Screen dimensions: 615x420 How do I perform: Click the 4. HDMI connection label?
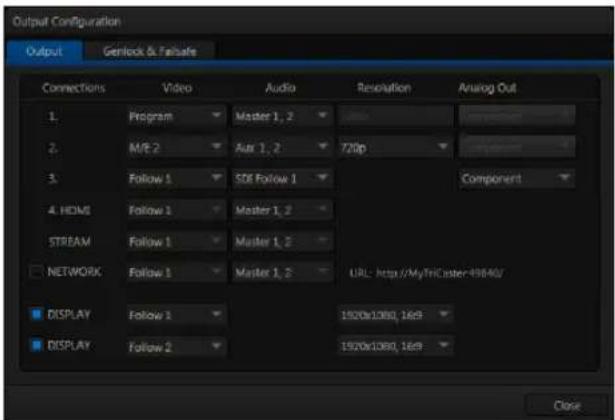(69, 210)
